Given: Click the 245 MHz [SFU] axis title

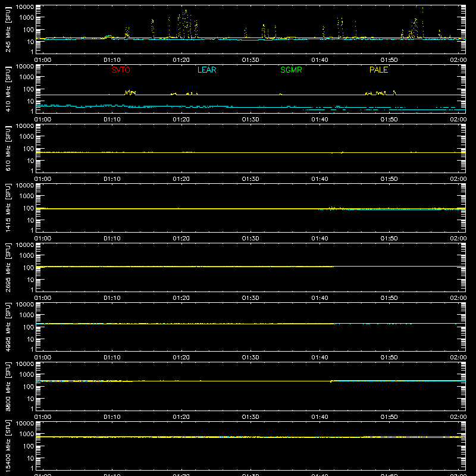Looking at the screenshot, I should pyautogui.click(x=8, y=29).
